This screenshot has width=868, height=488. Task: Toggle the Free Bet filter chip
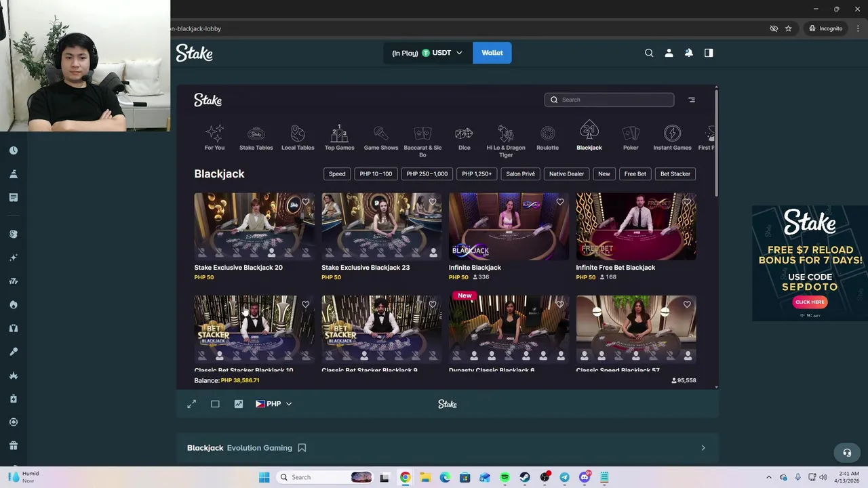click(x=635, y=174)
